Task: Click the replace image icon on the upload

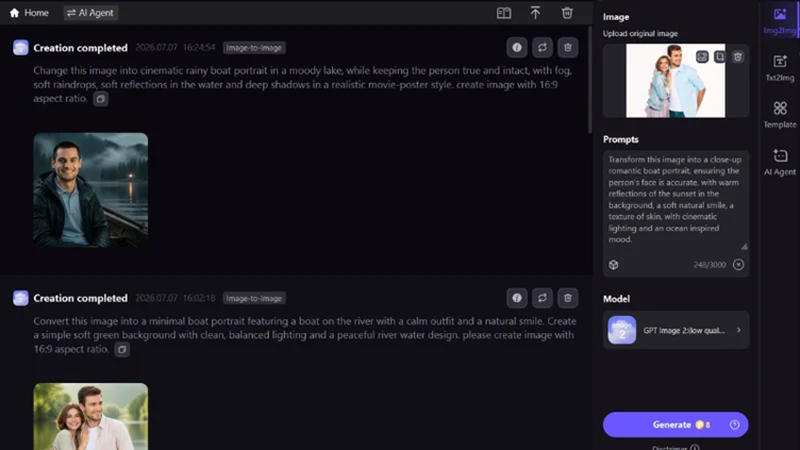Action: (702, 57)
